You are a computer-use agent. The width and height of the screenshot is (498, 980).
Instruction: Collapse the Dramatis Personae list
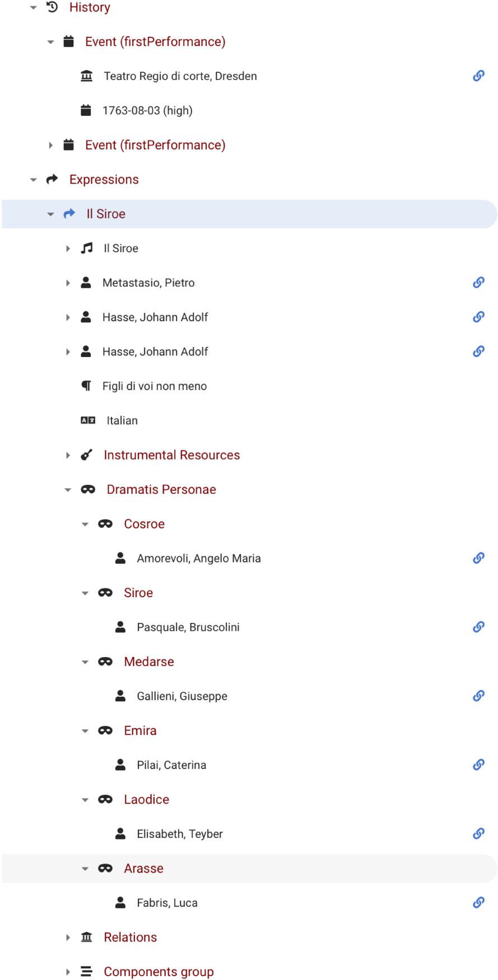click(68, 490)
